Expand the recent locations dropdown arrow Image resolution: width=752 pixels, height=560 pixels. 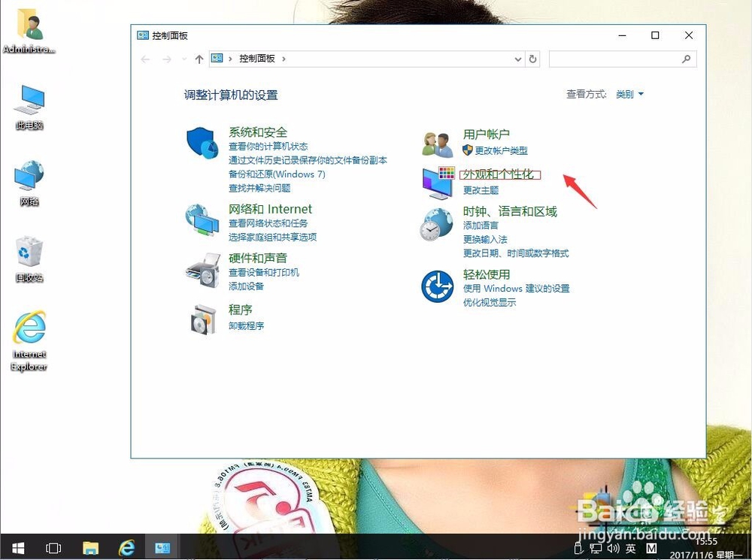[183, 59]
